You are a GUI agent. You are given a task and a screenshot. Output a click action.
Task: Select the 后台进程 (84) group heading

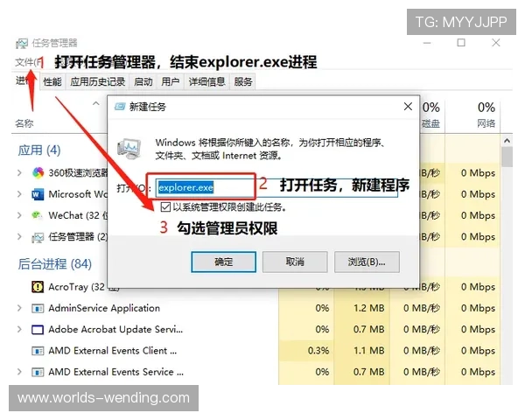[x=54, y=264]
